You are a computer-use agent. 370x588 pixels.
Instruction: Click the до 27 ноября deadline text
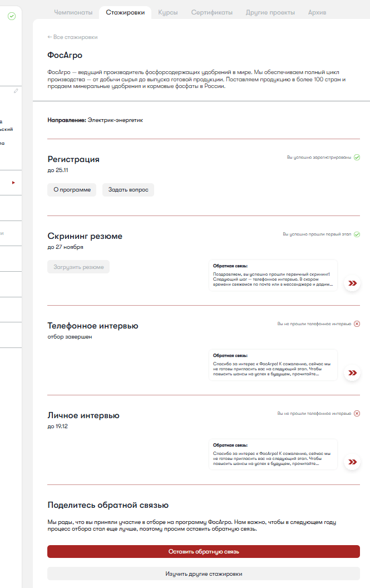click(x=65, y=247)
